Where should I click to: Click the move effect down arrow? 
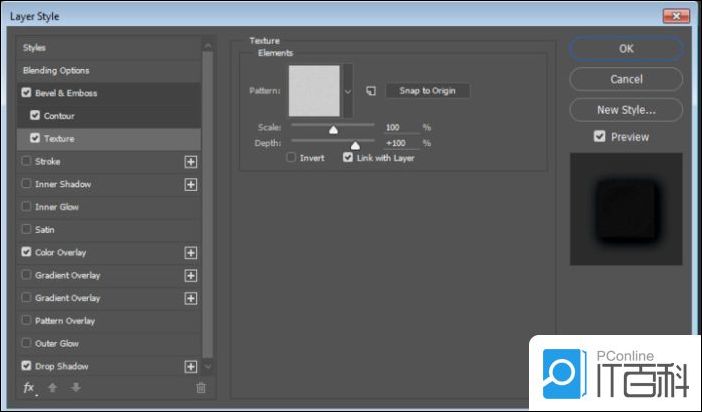(76, 388)
